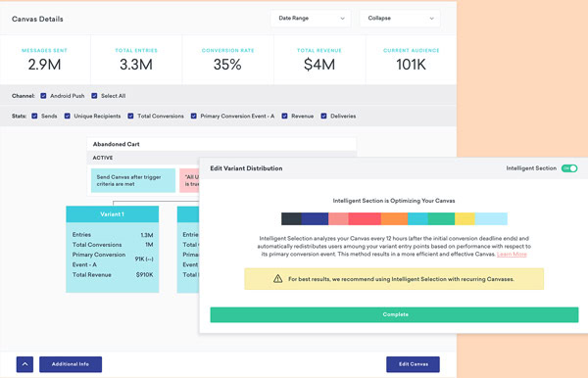Screen dimensions: 588x378
Task: Click the up-chevron button at bottom left
Action: tap(24, 364)
